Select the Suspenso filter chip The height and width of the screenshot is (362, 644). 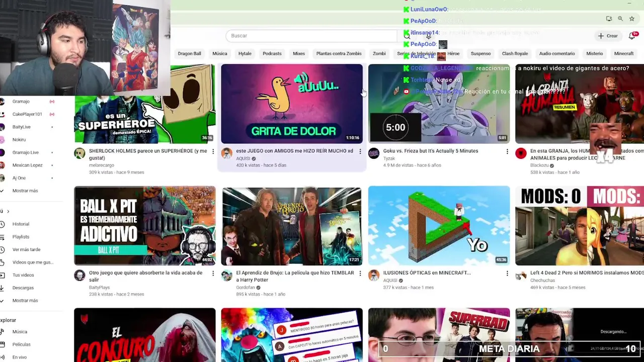pos(480,54)
